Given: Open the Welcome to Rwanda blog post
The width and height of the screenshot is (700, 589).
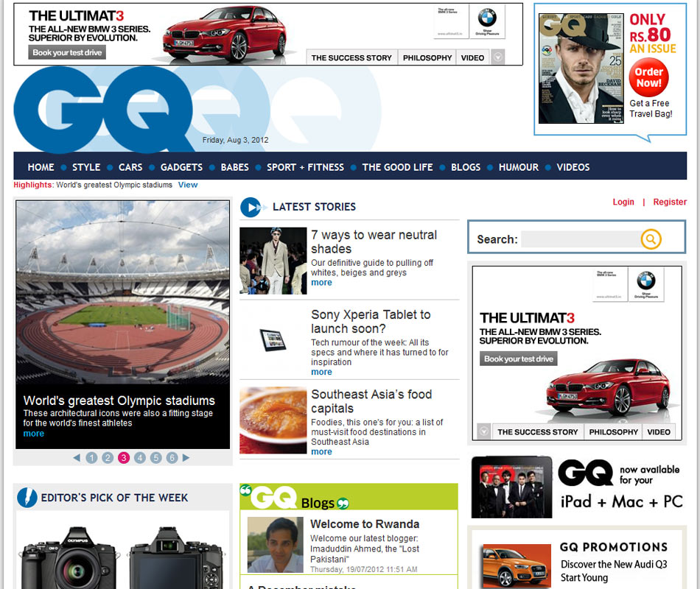Looking at the screenshot, I should pos(365,524).
